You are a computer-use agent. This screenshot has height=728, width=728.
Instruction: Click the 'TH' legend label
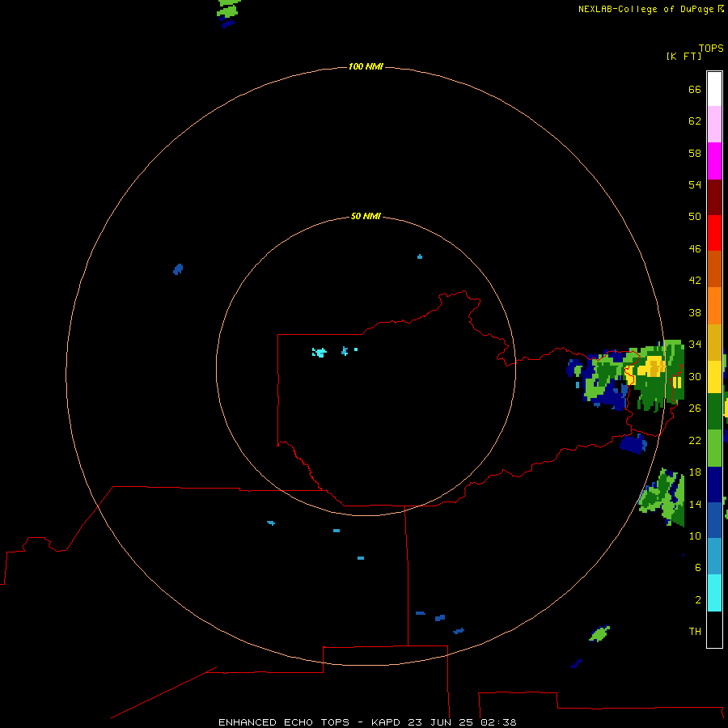point(695,631)
